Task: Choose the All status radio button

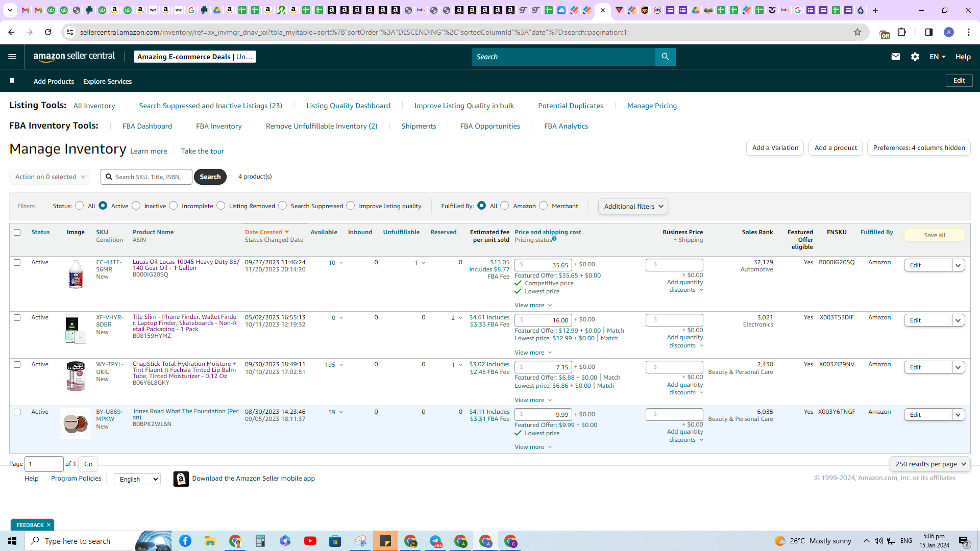Action: click(x=80, y=206)
